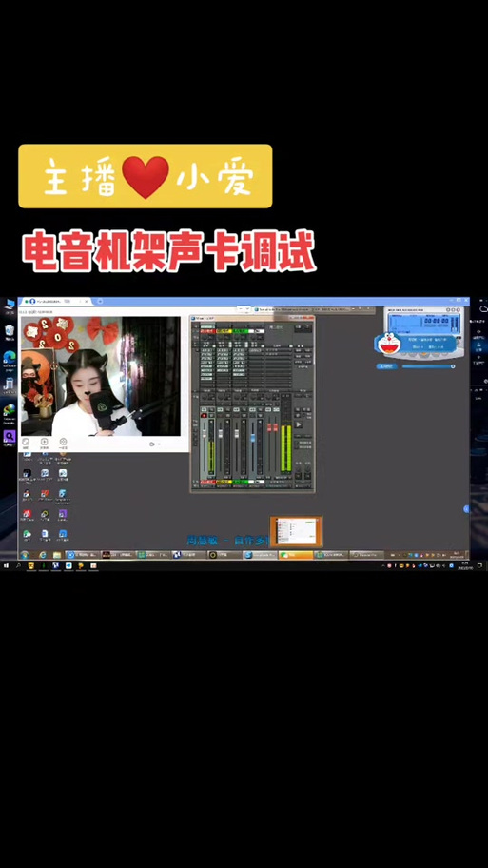Click the round icon third below the webcam video
This screenshot has height=868, width=488.
click(63, 442)
